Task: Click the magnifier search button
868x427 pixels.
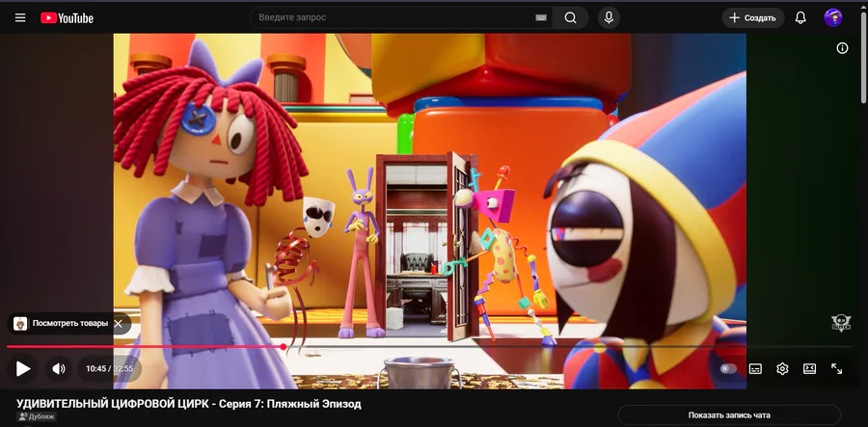Action: point(571,17)
